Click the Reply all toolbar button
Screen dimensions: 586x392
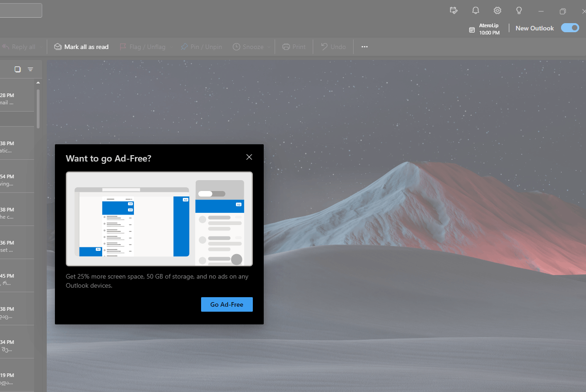[19, 47]
